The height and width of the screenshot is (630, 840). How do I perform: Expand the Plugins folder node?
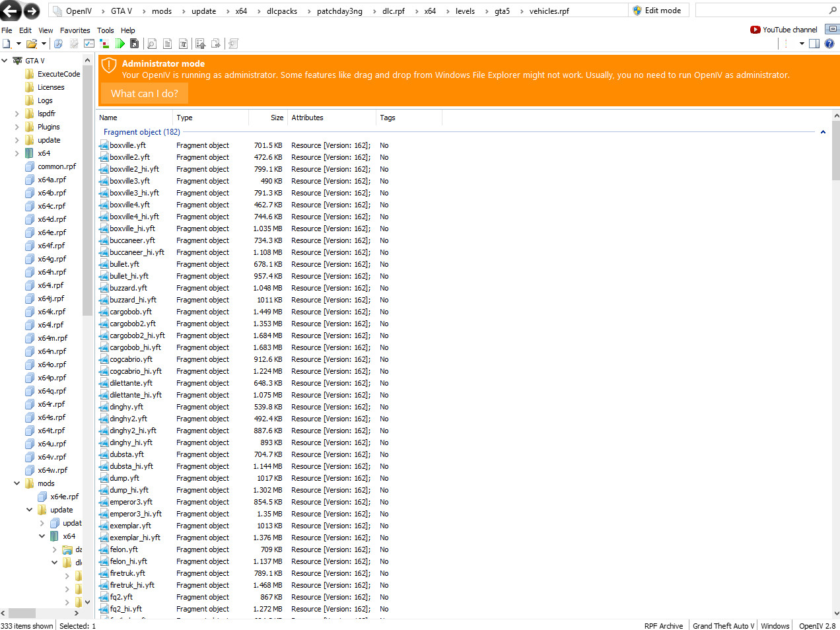coord(17,127)
